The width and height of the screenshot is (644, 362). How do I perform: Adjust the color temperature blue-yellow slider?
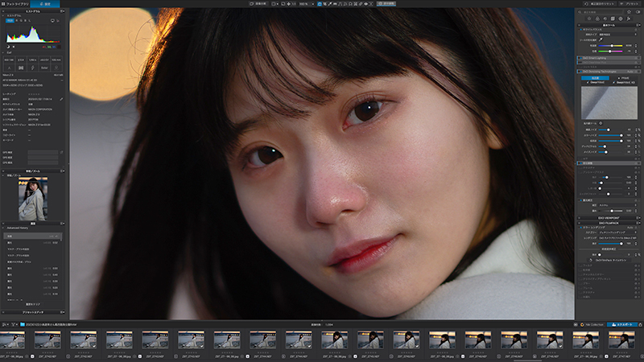(610, 46)
